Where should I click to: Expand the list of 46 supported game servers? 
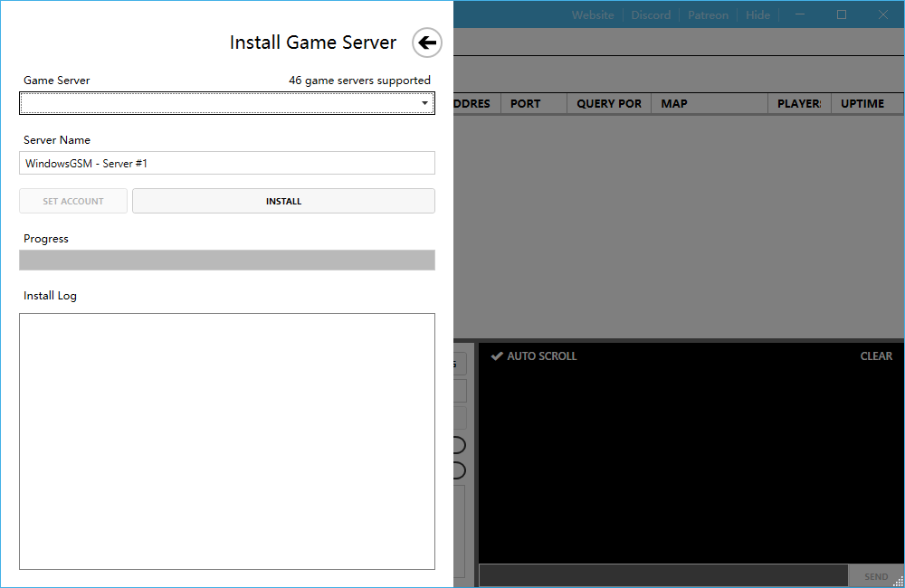(x=424, y=102)
